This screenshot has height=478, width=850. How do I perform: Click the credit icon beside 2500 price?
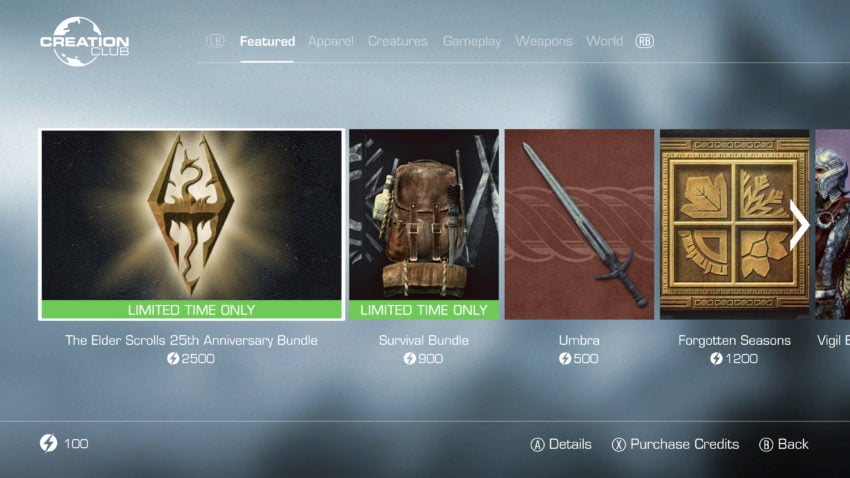[173, 358]
